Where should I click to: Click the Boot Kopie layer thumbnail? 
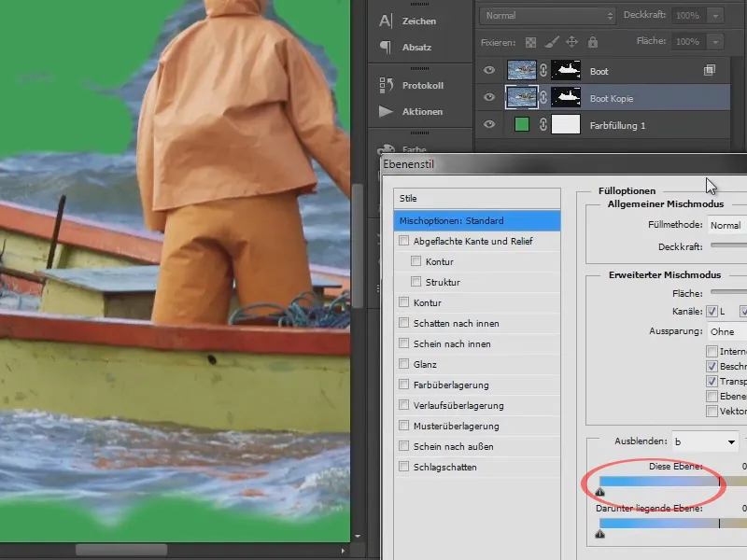coord(522,98)
